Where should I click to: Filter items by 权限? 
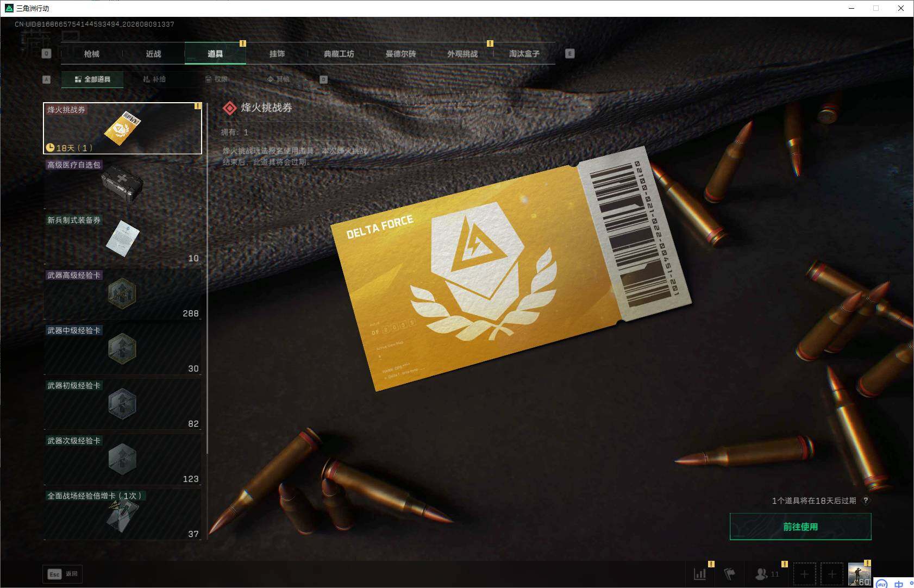(216, 79)
